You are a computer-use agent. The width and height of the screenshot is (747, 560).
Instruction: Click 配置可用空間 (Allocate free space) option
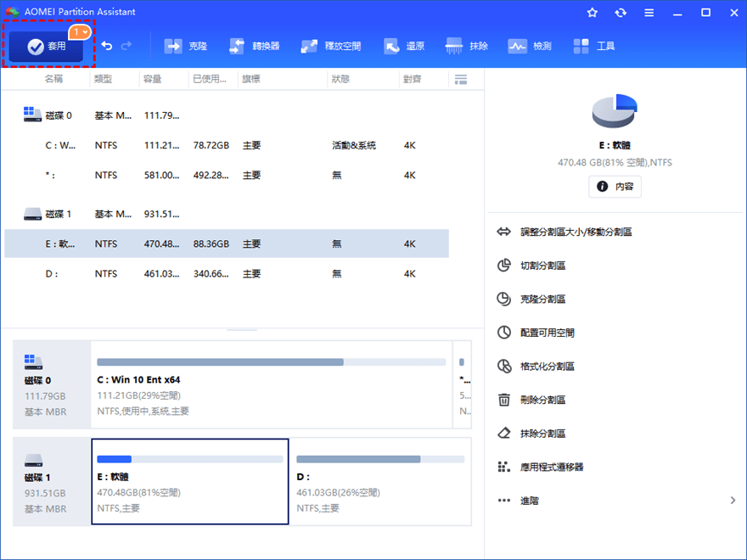tap(548, 333)
